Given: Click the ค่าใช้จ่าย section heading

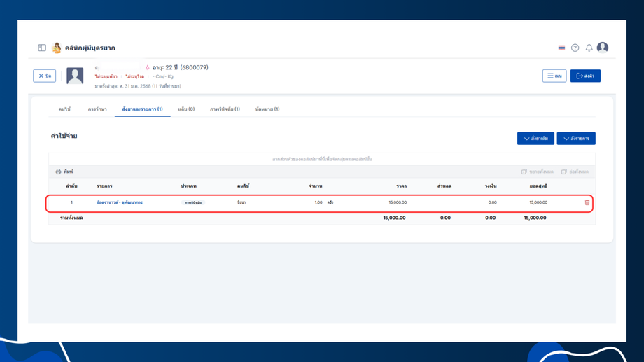Looking at the screenshot, I should 64,136.
